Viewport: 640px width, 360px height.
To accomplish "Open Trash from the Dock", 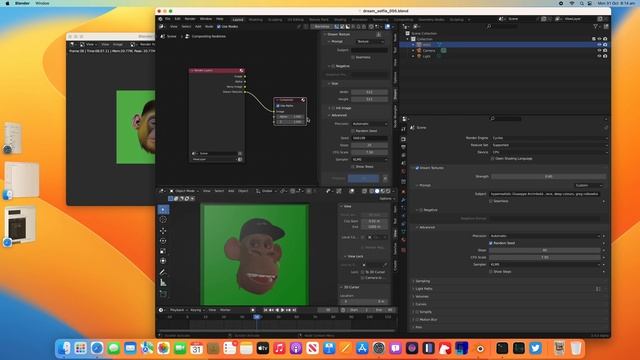I will [x=576, y=348].
